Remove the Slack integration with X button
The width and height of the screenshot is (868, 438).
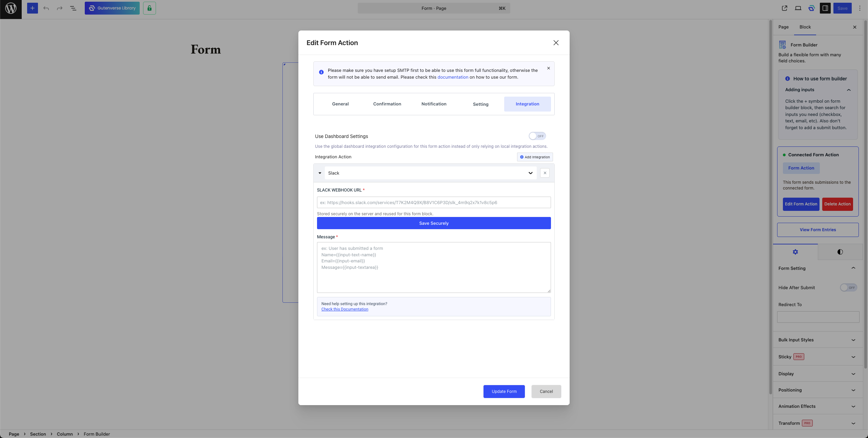point(545,173)
